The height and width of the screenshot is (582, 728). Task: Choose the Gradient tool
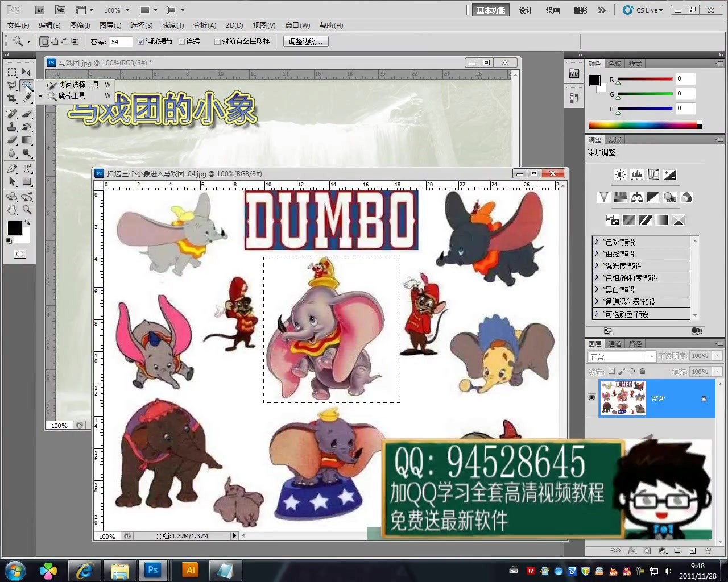click(x=27, y=139)
